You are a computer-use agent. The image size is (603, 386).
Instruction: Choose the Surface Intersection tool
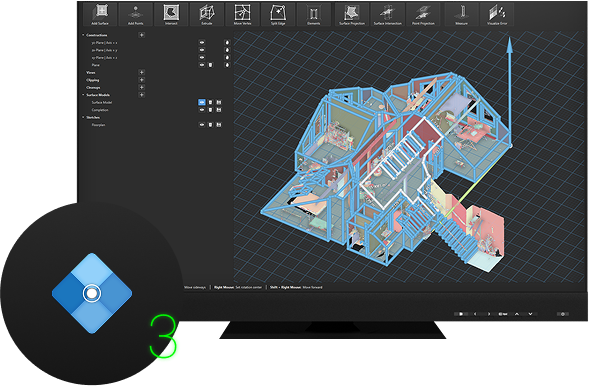point(387,15)
